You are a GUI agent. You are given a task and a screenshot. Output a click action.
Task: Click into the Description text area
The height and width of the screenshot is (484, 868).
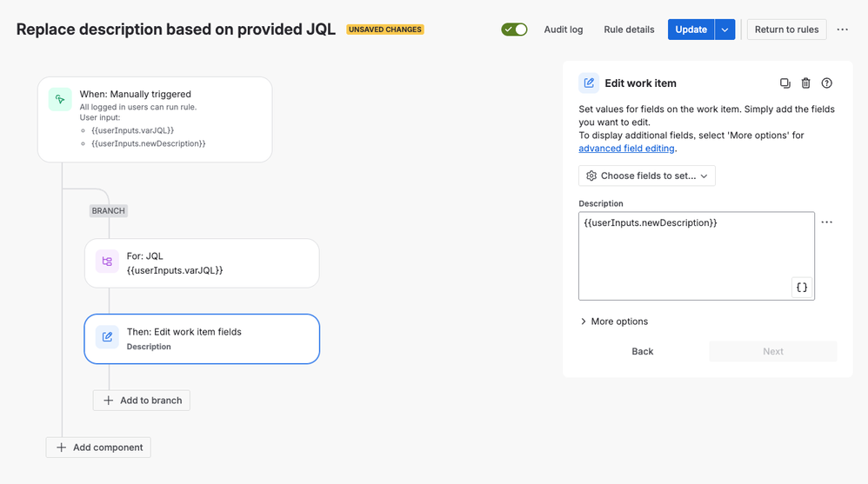pyautogui.click(x=697, y=256)
